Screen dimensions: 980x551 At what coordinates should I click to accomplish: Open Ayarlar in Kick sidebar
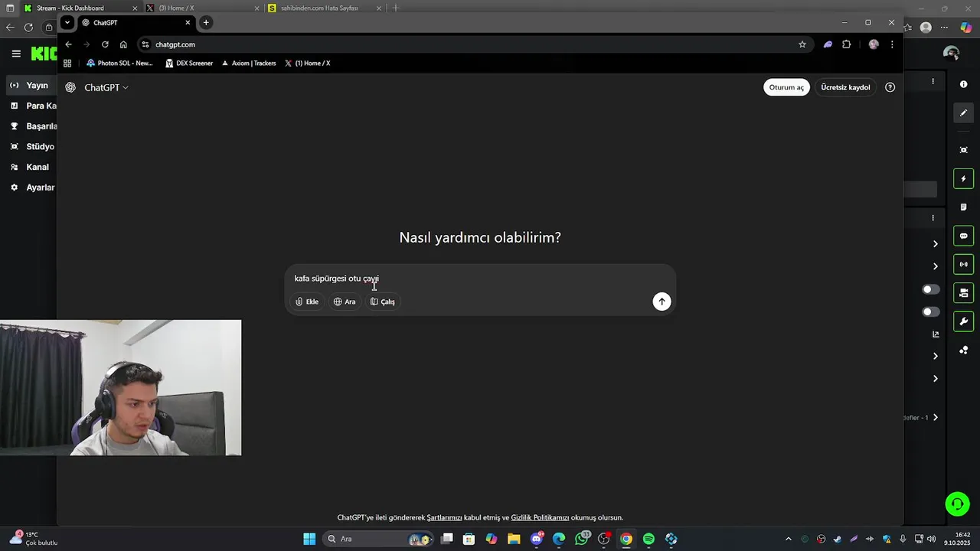tap(31, 187)
